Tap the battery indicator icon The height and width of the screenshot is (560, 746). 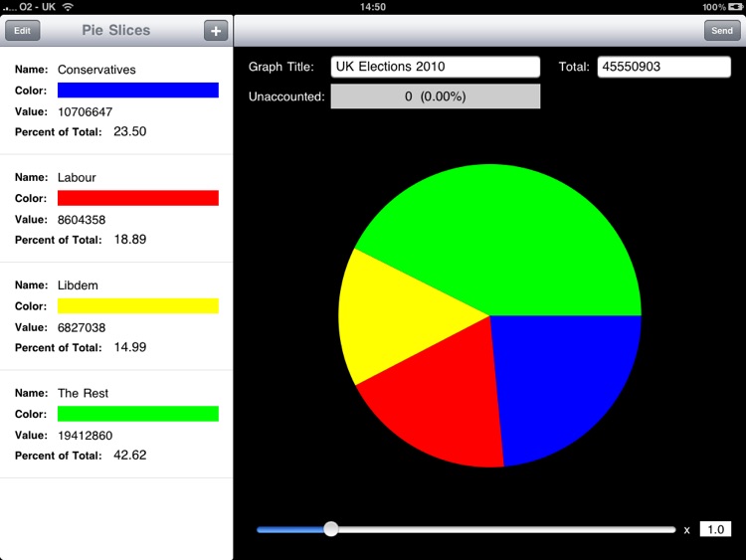(735, 7)
